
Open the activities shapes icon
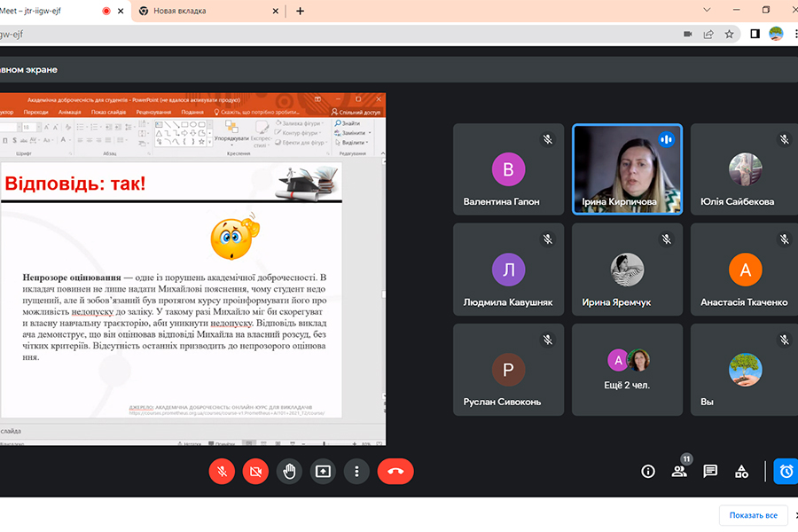coord(742,471)
